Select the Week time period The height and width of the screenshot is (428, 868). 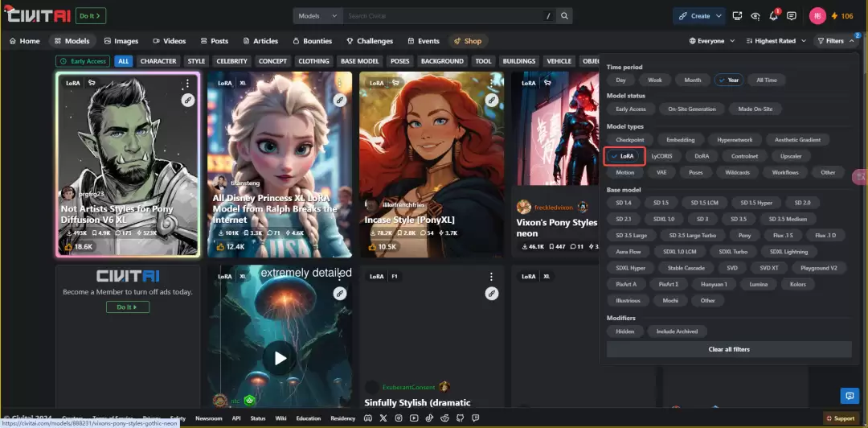pyautogui.click(x=655, y=80)
